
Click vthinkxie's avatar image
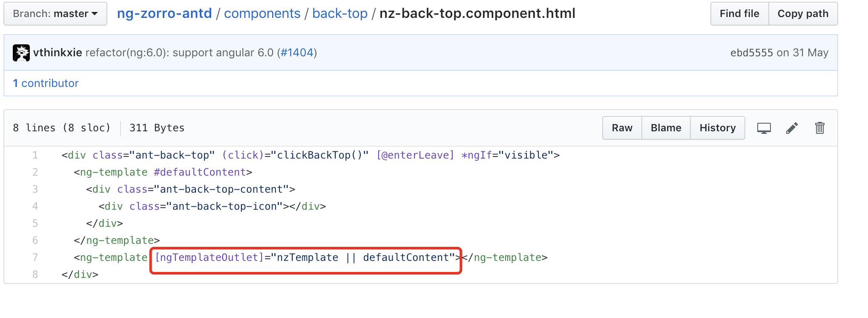tap(21, 53)
